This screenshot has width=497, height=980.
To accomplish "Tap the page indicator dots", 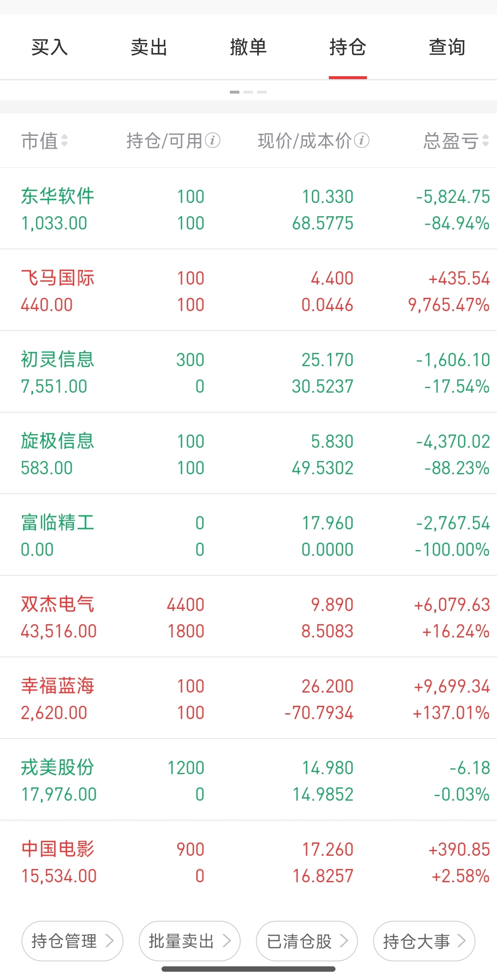I will (248, 92).
